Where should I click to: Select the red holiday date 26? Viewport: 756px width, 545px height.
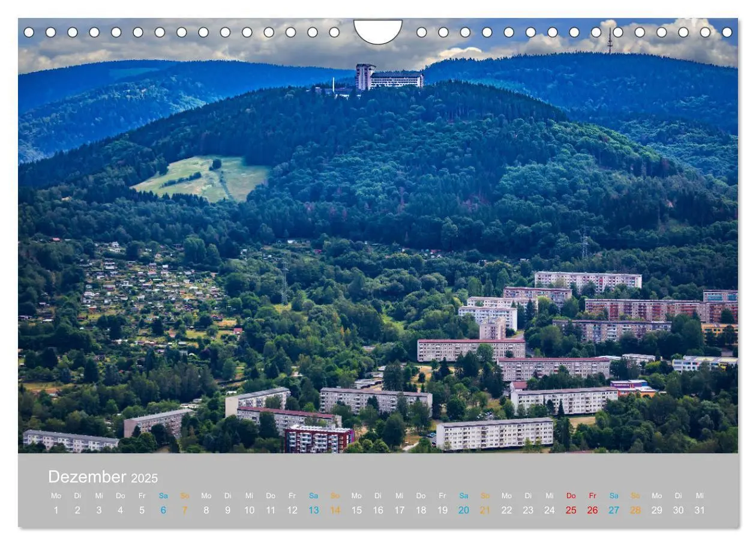tap(593, 510)
